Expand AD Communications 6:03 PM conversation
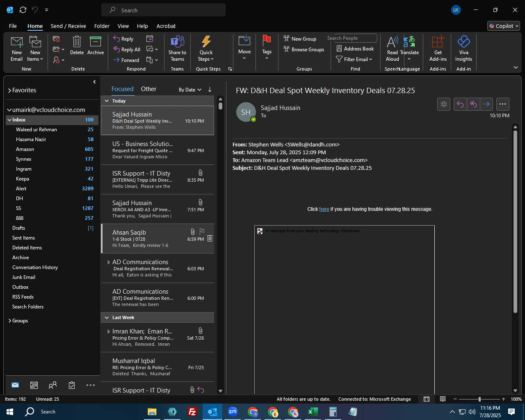 (x=108, y=262)
